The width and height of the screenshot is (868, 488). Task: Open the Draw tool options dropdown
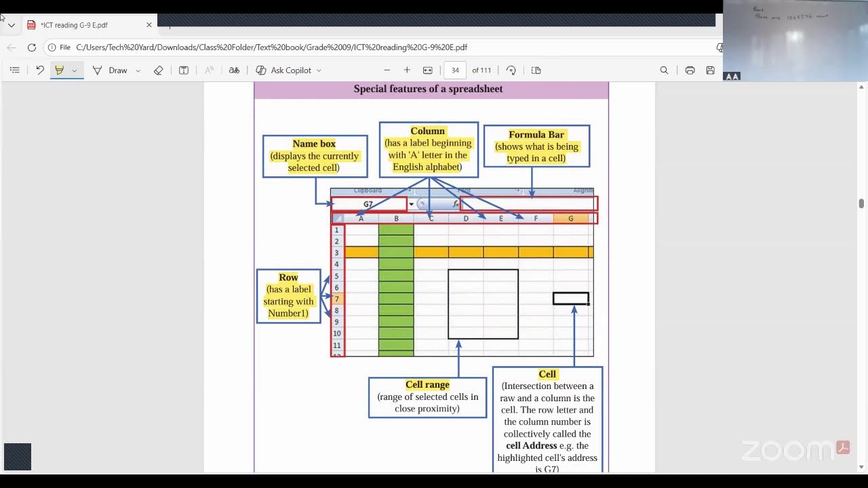click(x=138, y=70)
